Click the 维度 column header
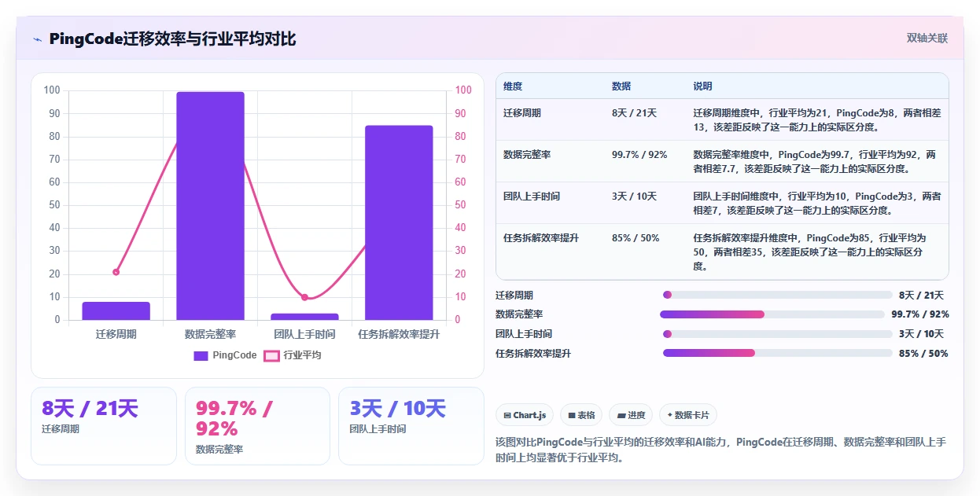This screenshot has height=496, width=980. click(x=513, y=86)
